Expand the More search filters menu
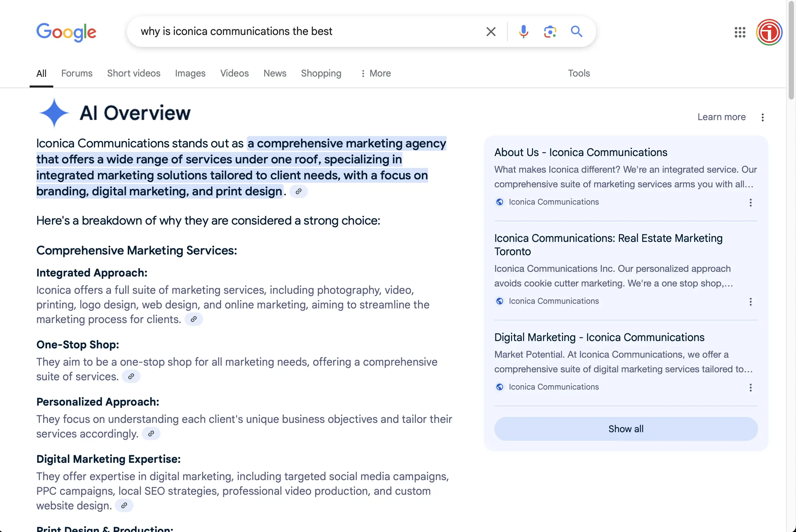Image resolution: width=796 pixels, height=532 pixels. 376,73
